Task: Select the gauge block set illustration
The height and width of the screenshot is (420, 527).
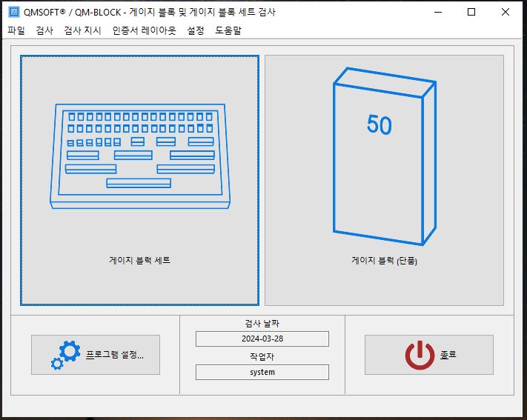Action: pyautogui.click(x=140, y=156)
